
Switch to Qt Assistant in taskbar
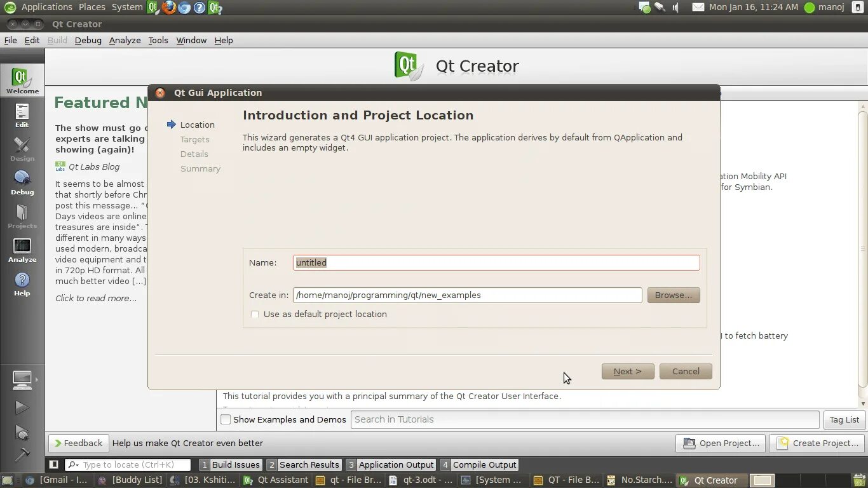point(276,480)
